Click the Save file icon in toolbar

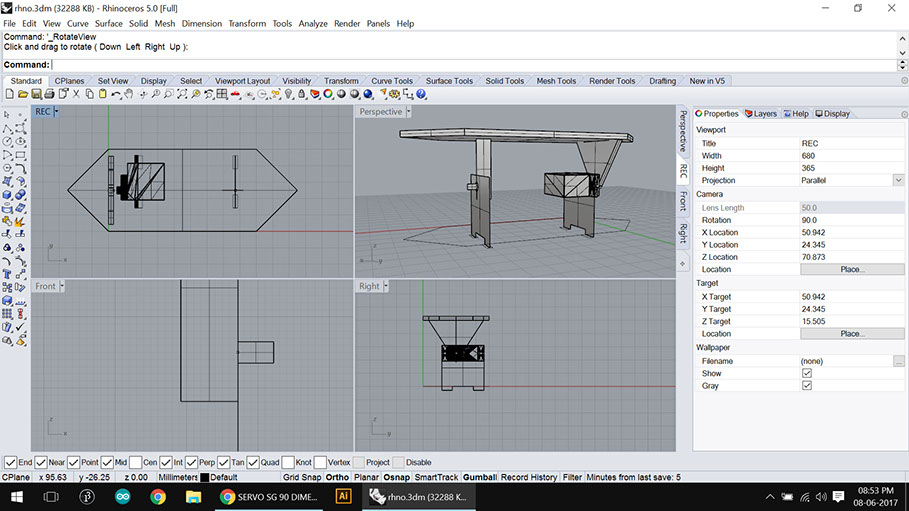click(x=36, y=94)
